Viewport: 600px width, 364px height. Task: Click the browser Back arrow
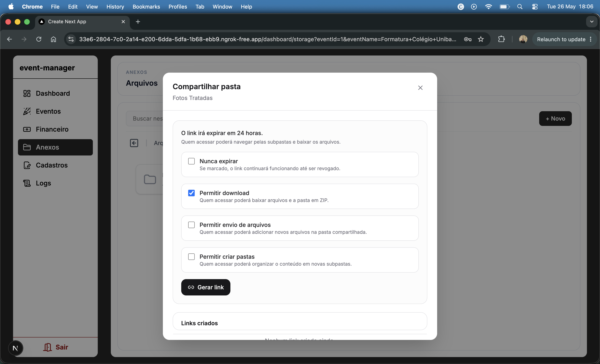10,39
